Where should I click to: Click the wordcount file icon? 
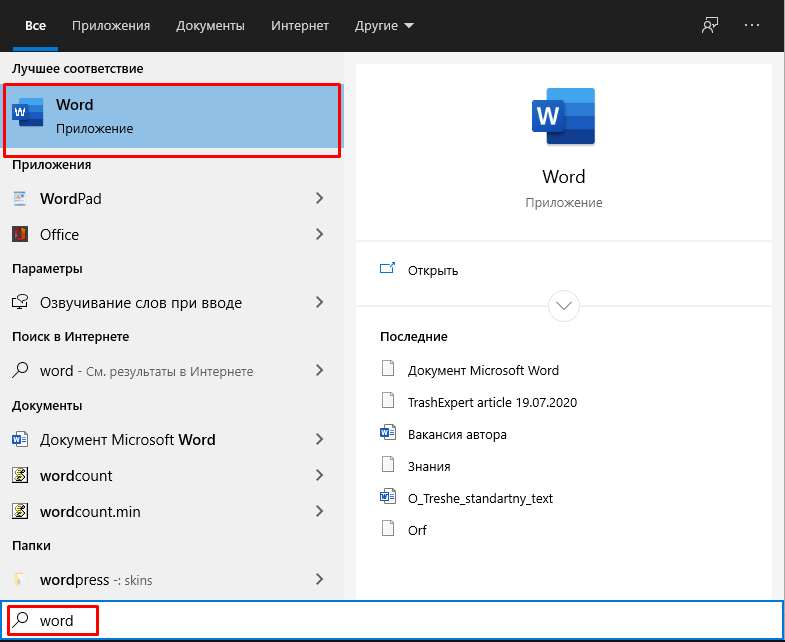point(20,475)
